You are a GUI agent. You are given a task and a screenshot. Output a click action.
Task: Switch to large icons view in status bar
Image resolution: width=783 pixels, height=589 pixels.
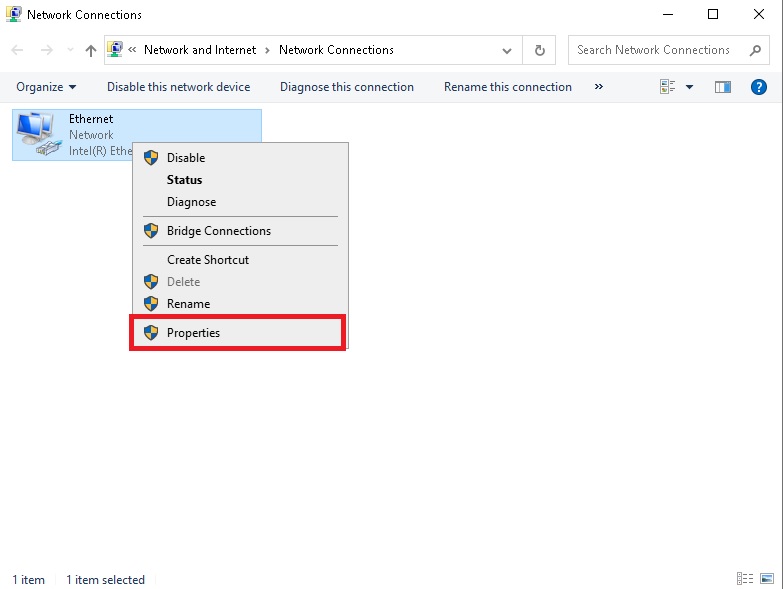[767, 579]
